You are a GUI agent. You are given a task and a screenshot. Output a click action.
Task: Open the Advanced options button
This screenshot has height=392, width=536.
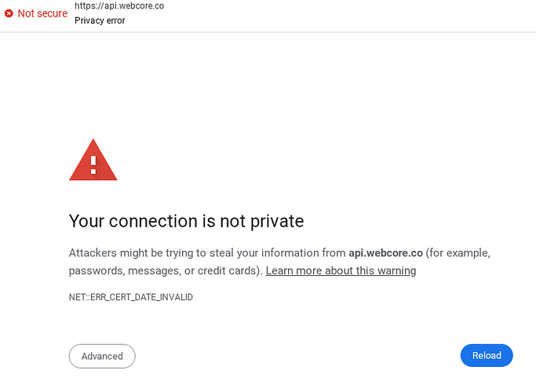(102, 356)
